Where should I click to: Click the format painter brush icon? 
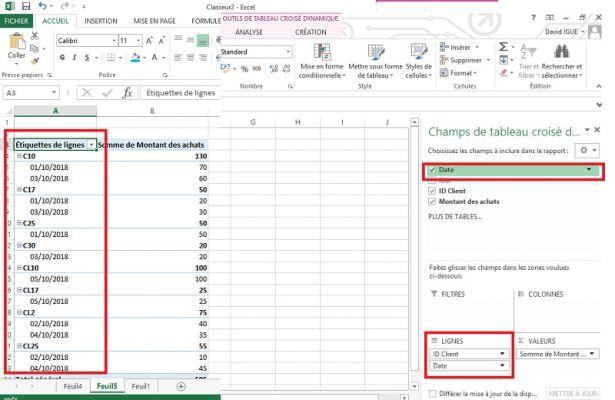[35, 61]
